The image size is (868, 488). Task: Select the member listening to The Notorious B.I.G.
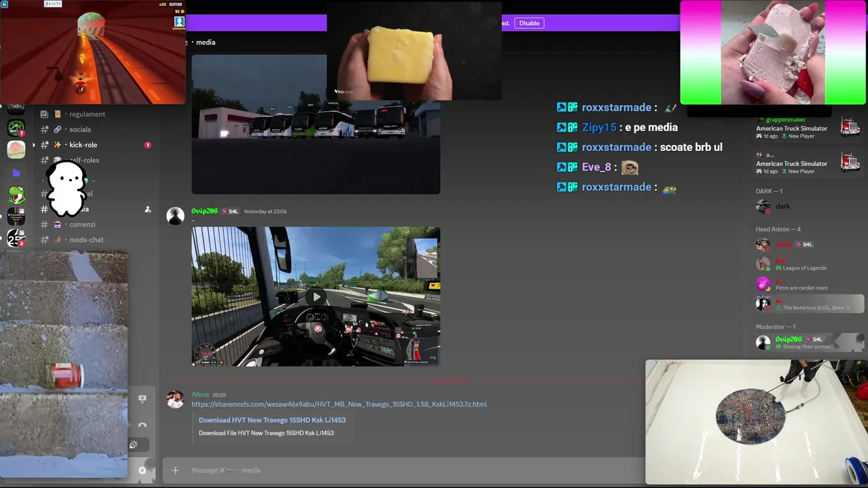point(810,304)
